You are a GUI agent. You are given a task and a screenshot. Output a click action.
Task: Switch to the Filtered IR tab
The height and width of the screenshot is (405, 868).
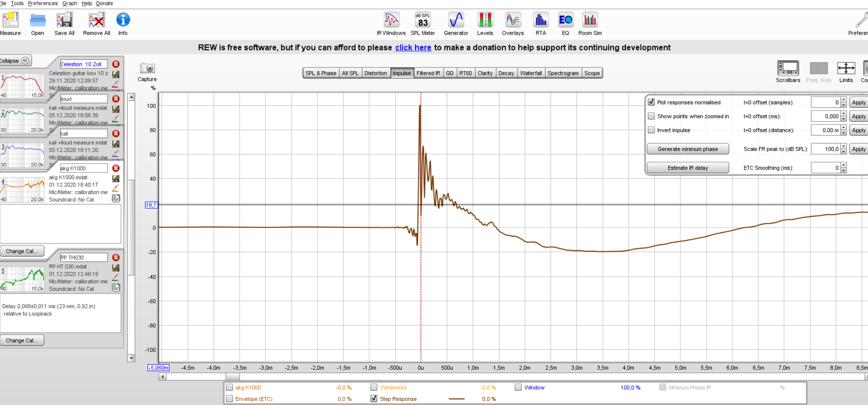[428, 73]
